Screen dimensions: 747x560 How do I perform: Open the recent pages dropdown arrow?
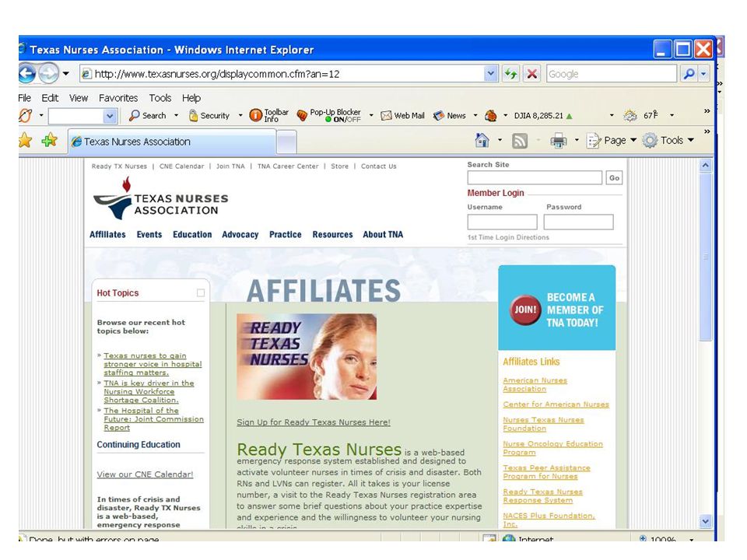(x=65, y=74)
